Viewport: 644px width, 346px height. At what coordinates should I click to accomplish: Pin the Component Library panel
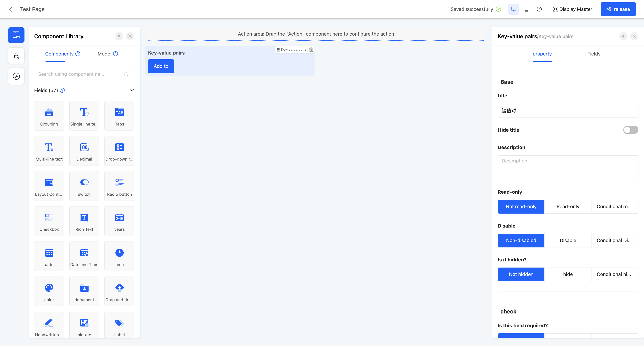[x=119, y=36]
